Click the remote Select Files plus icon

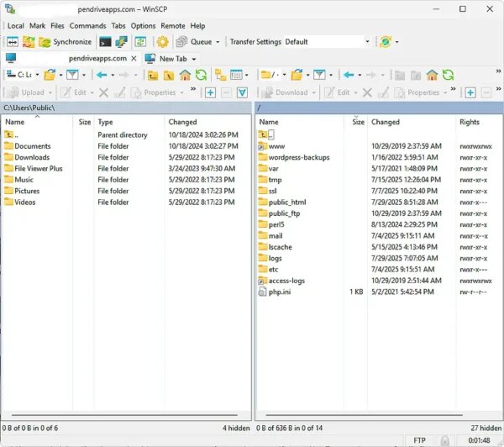point(470,93)
